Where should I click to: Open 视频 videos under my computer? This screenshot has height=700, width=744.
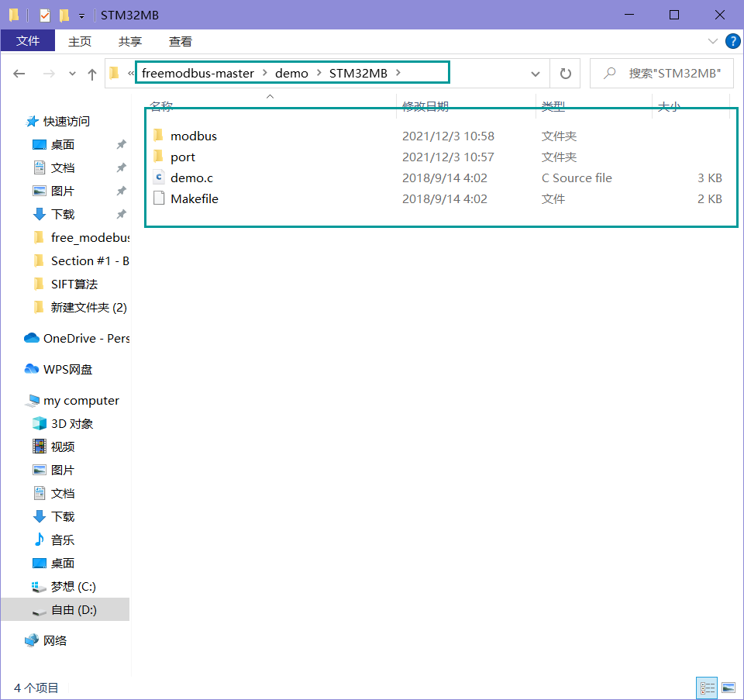pos(62,447)
